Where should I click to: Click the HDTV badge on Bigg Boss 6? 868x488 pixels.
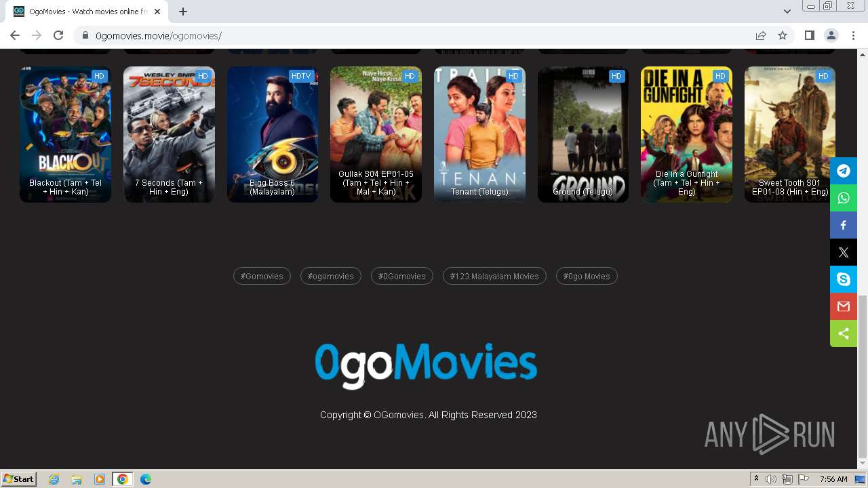pos(300,76)
